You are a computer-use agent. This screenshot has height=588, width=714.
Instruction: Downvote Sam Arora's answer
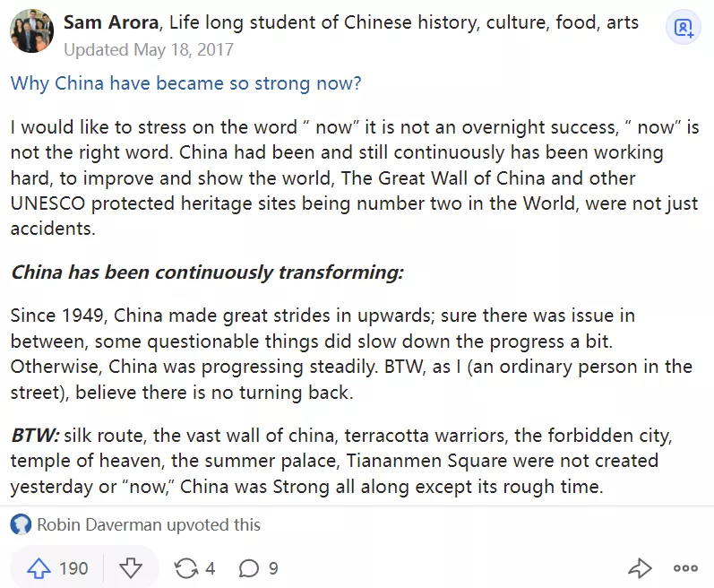pos(131,568)
